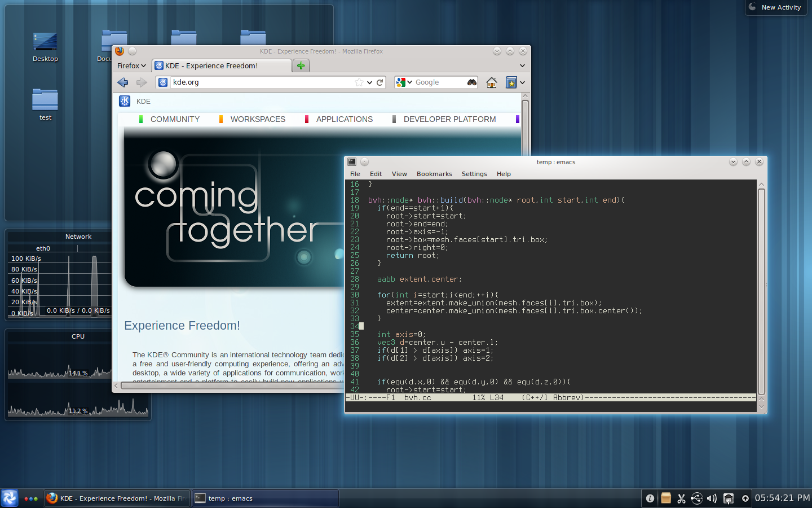Click the Experience Freedom! heading
Screen dimensions: 812x508
click(x=182, y=326)
